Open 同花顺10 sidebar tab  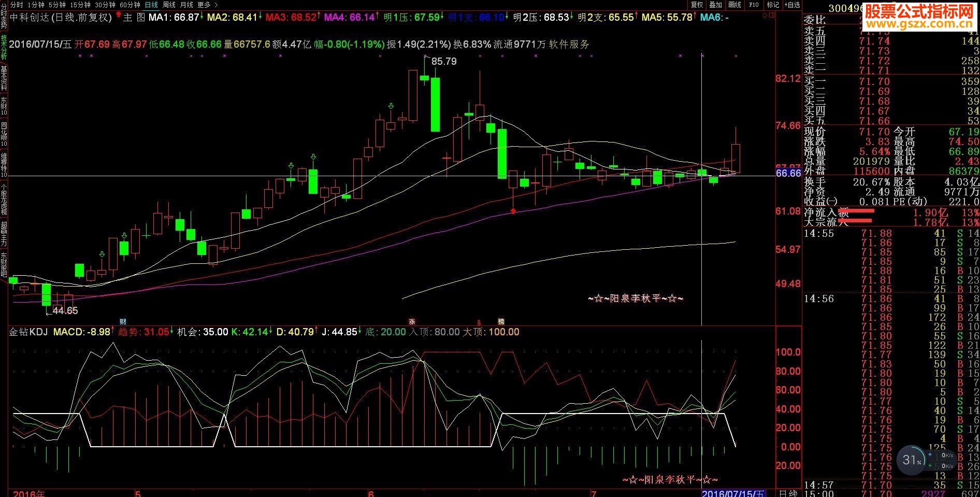tap(4, 134)
